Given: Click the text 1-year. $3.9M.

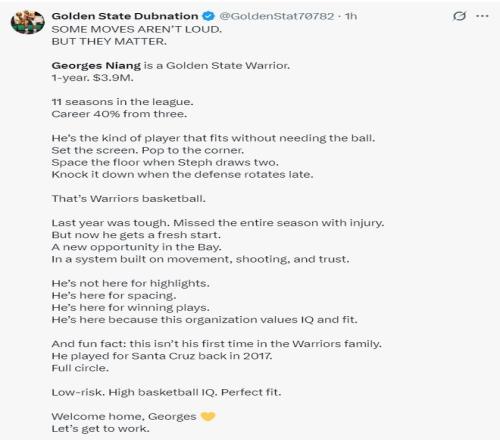Looking at the screenshot, I should click(x=93, y=78).
